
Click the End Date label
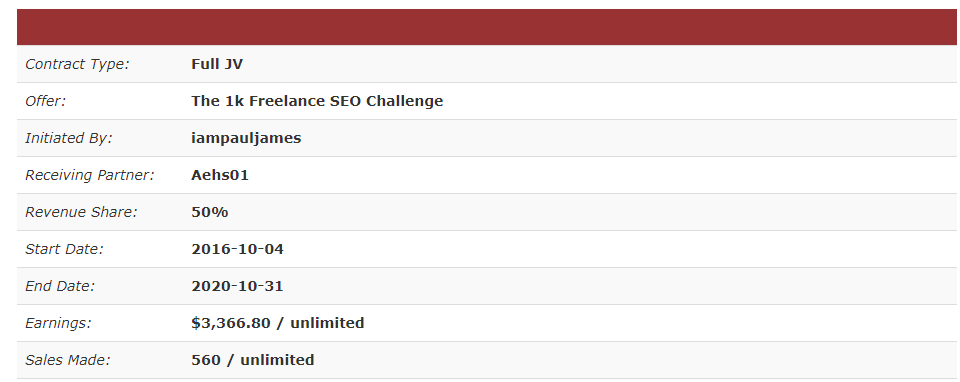pyautogui.click(x=60, y=286)
